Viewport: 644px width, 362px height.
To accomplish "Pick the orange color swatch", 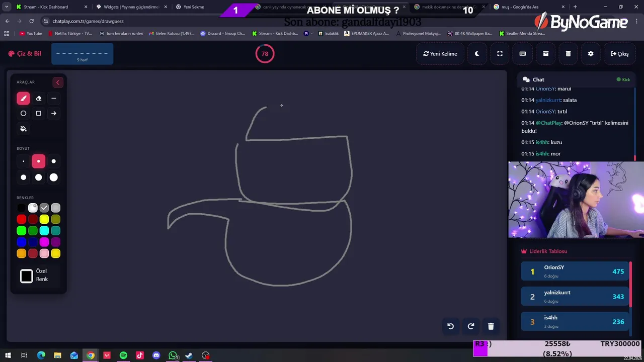I will (21, 254).
